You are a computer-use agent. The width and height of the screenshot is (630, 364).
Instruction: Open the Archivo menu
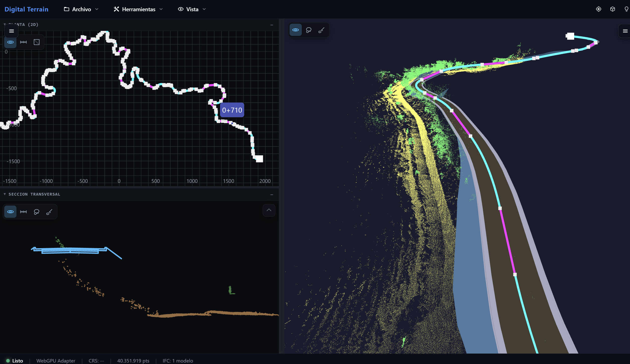pos(81,9)
